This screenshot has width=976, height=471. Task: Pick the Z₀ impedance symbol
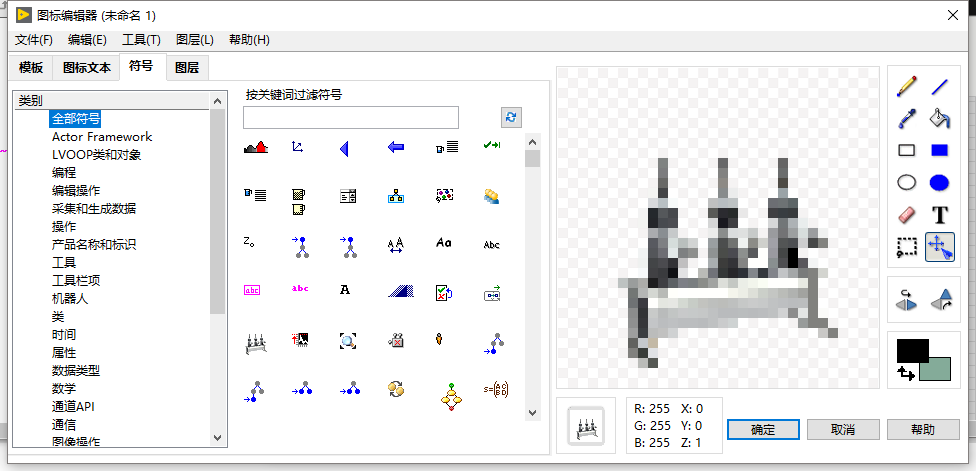[x=248, y=241]
